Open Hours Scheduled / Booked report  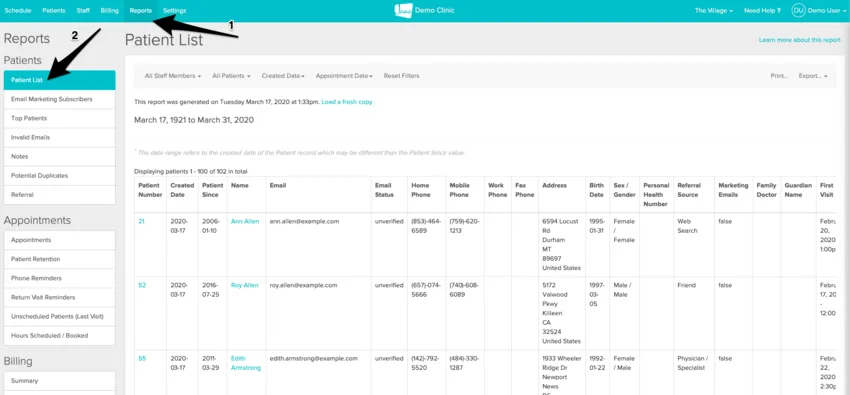click(60, 335)
